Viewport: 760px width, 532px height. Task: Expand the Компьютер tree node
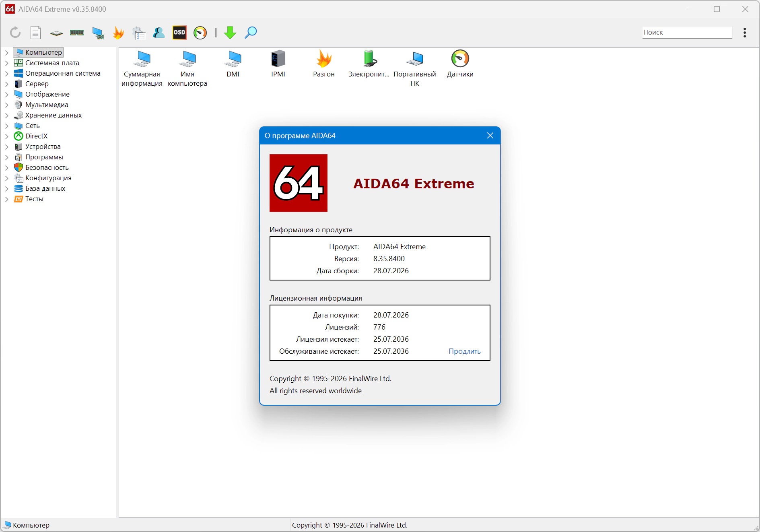coord(7,52)
